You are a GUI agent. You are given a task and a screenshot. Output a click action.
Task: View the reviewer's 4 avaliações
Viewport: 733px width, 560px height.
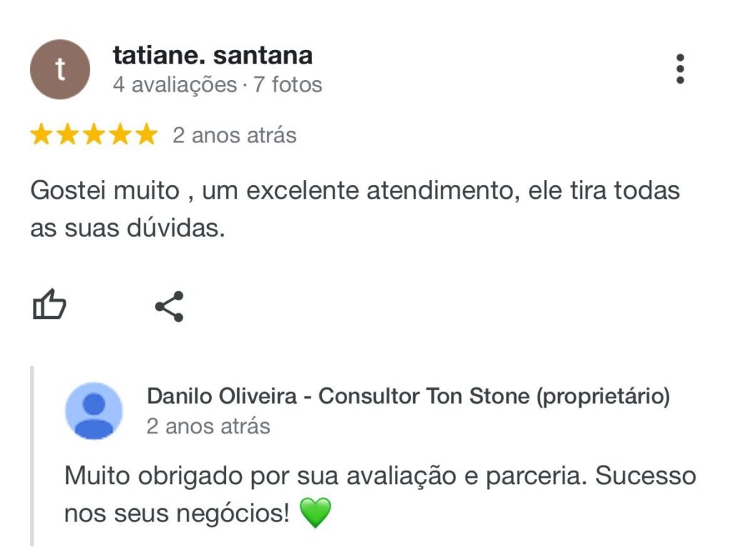coord(175,85)
